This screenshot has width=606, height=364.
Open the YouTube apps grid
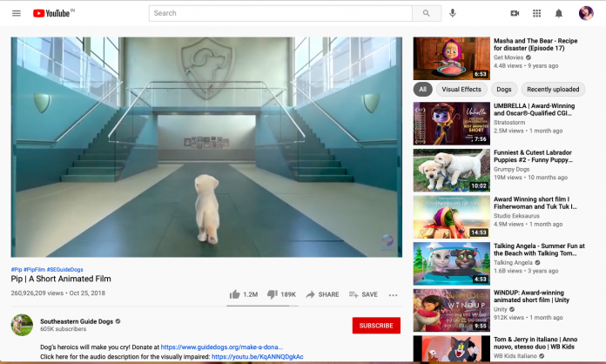point(537,14)
